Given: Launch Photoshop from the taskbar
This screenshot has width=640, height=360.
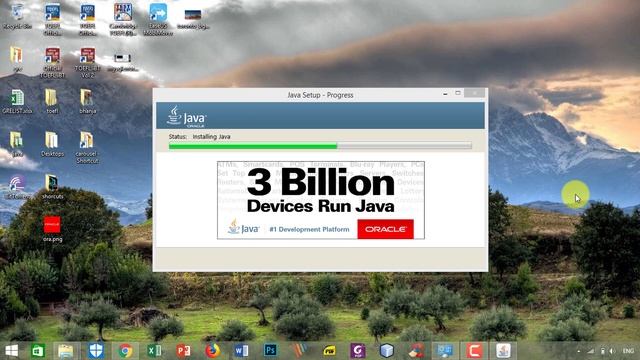Looking at the screenshot, I should [x=270, y=351].
